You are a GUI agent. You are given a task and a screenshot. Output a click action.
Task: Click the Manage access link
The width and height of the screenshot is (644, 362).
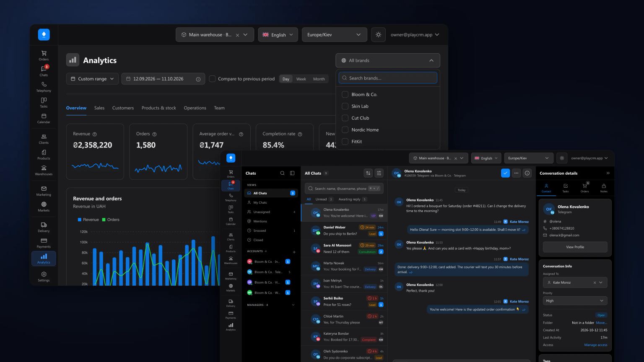coord(596,345)
